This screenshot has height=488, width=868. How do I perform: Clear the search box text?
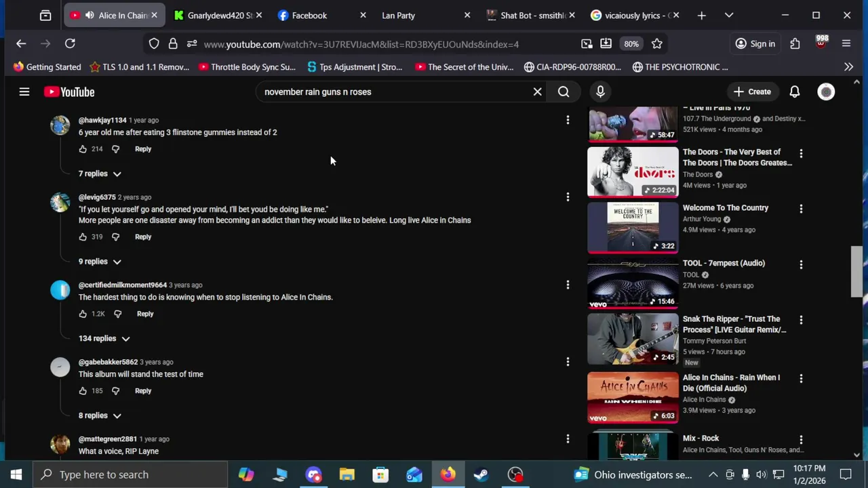pos(537,91)
